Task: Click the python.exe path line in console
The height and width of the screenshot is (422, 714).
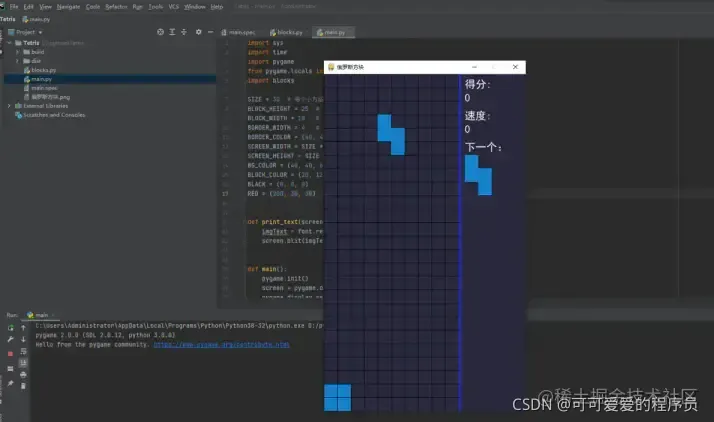Action: (179, 325)
